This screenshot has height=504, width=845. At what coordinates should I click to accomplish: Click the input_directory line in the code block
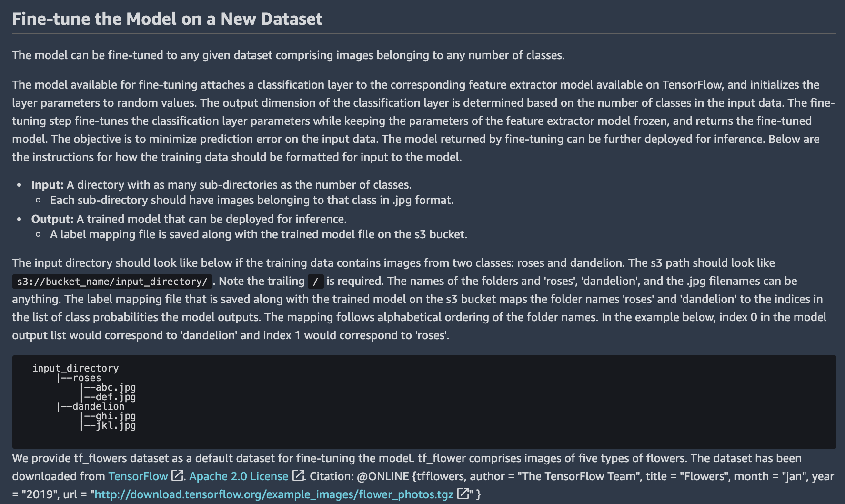point(75,368)
